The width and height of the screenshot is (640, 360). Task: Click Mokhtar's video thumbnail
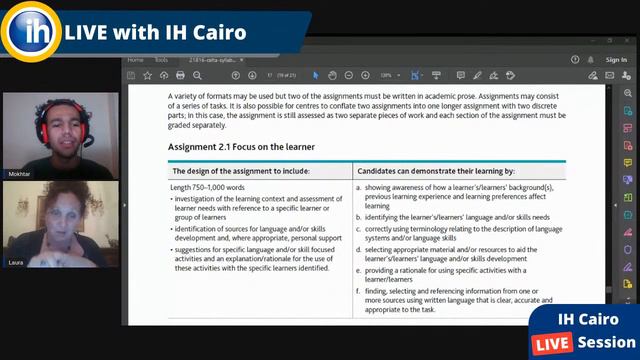(61, 136)
